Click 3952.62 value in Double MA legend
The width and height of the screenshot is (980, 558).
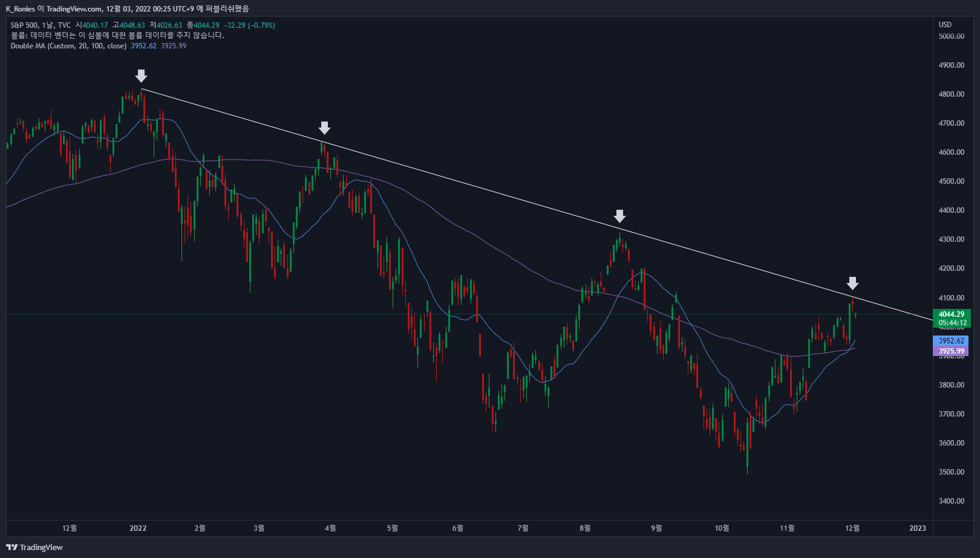[x=143, y=46]
